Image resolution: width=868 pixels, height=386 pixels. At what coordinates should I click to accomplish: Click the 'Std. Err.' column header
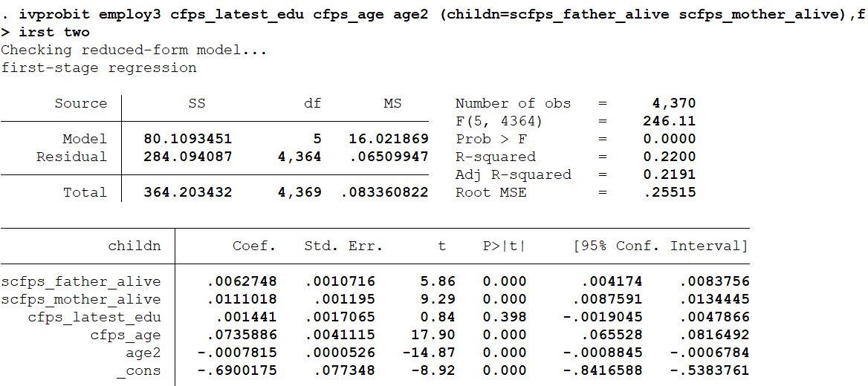(343, 246)
